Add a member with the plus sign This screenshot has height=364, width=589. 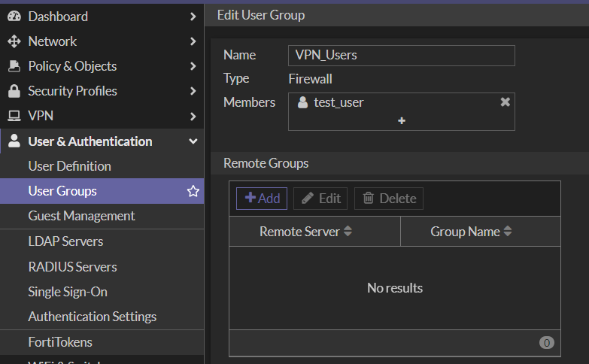tap(402, 120)
